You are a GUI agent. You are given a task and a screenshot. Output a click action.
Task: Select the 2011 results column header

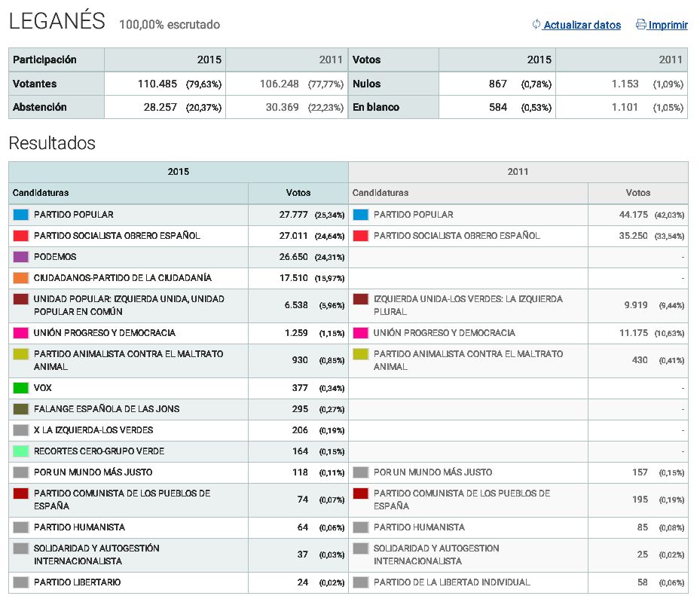(x=518, y=172)
